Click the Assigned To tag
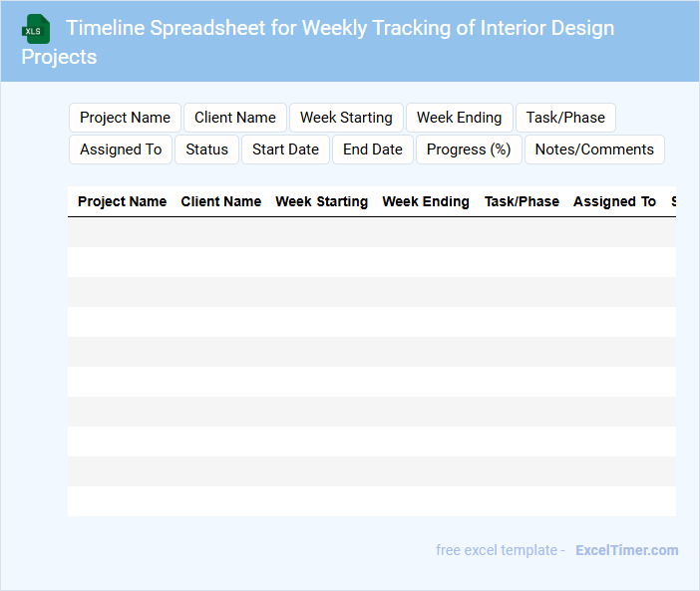 [121, 149]
